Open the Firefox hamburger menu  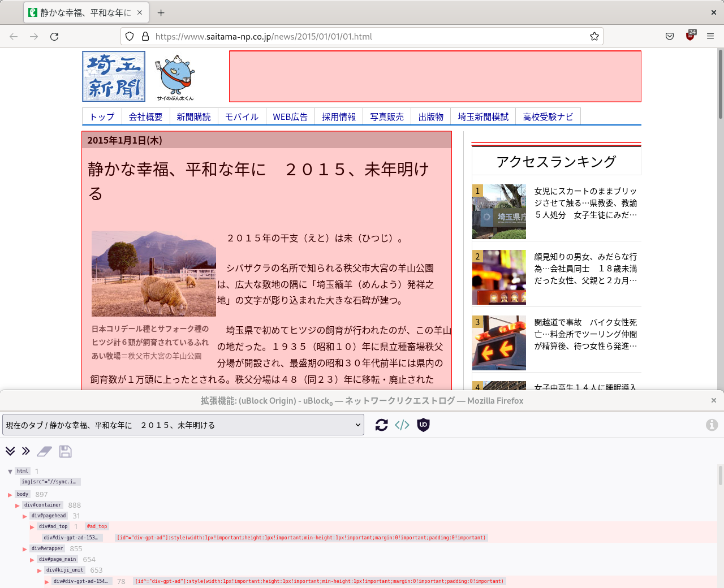pos(710,36)
